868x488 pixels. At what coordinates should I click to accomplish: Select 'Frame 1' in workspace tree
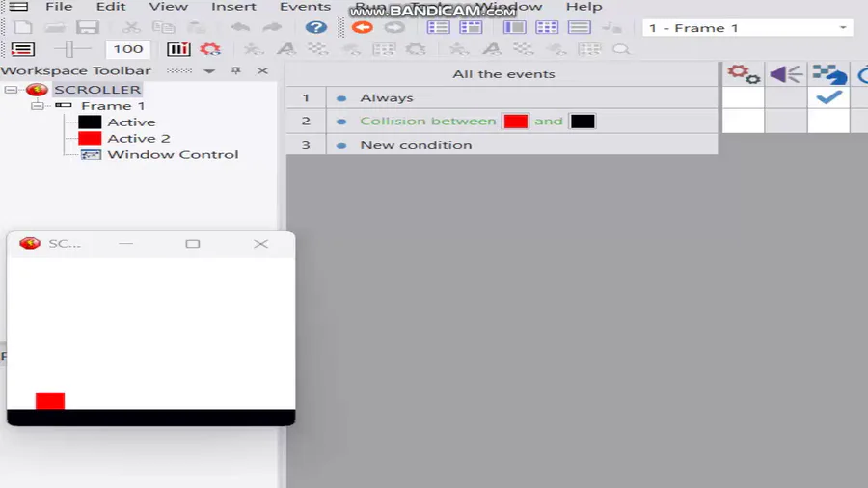pyautogui.click(x=113, y=106)
